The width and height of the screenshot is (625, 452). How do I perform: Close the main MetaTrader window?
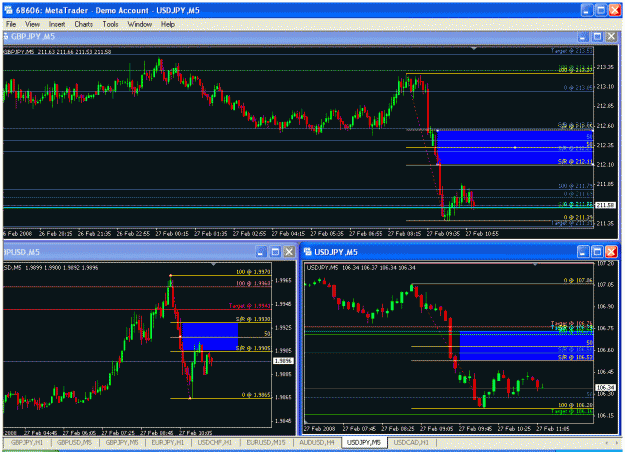click(x=615, y=10)
